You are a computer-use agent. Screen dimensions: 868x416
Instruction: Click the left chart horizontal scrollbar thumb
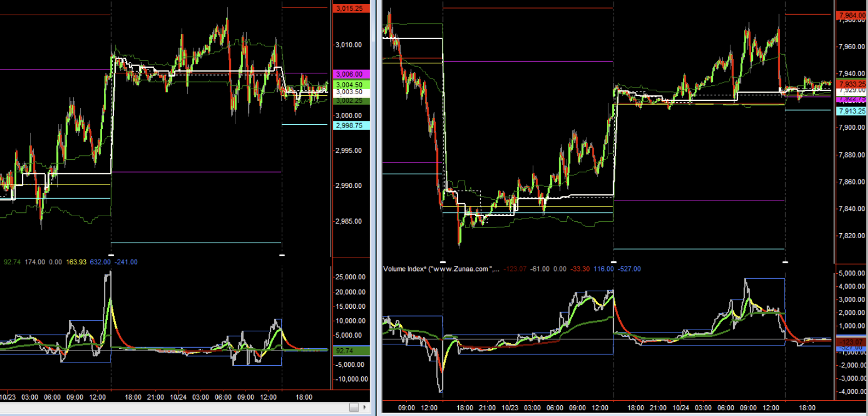coord(354,407)
